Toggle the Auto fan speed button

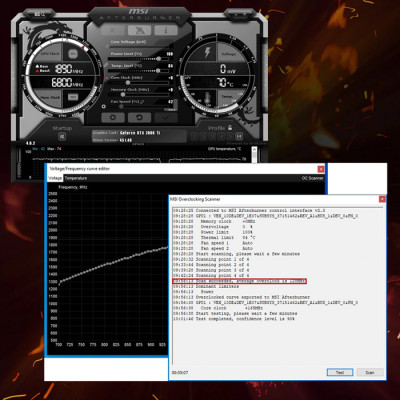tap(172, 109)
